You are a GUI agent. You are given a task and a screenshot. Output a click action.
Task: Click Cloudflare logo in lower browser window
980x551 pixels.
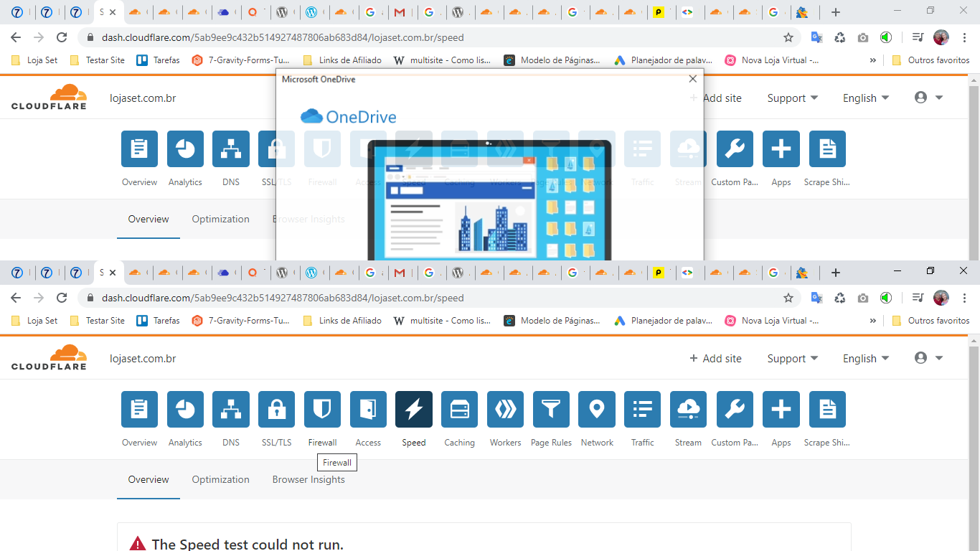[49, 357]
